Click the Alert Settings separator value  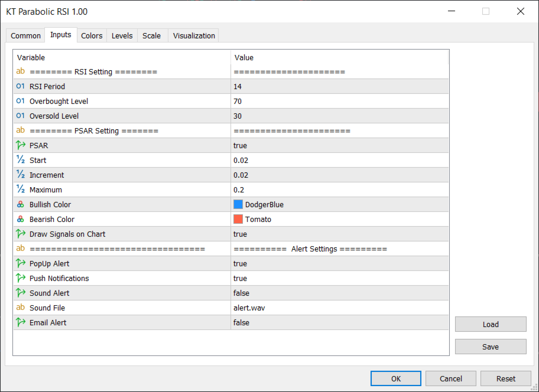(310, 249)
